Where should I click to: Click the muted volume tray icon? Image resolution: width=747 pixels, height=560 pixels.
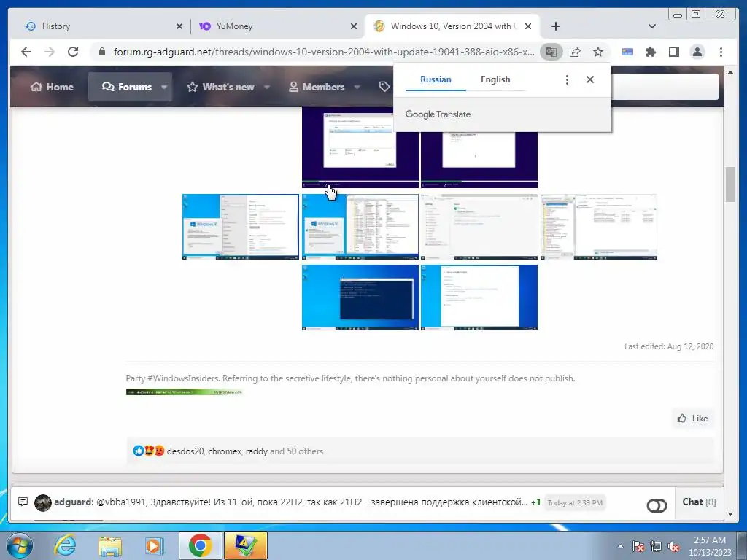[x=673, y=546]
